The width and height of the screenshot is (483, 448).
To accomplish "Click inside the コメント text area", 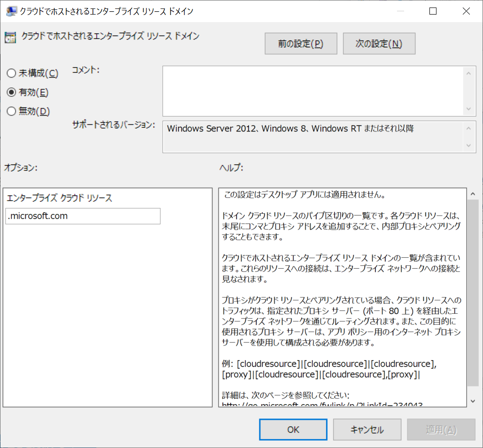I will pyautogui.click(x=312, y=91).
